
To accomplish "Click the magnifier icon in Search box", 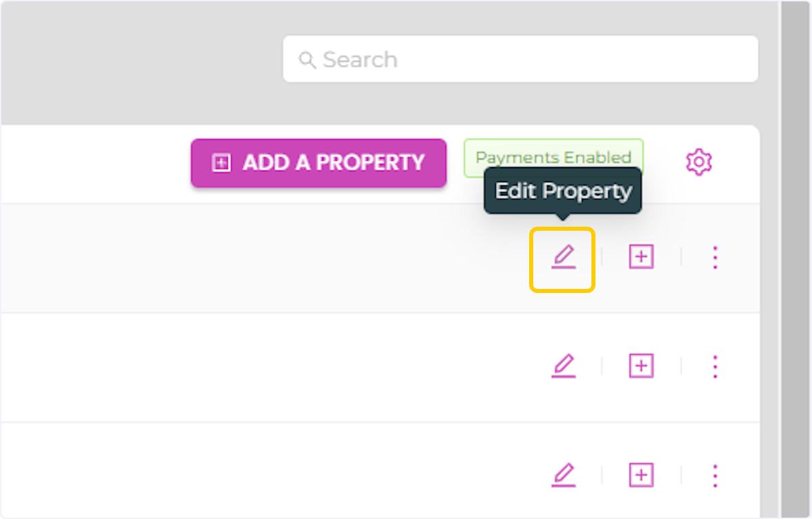I will click(307, 60).
